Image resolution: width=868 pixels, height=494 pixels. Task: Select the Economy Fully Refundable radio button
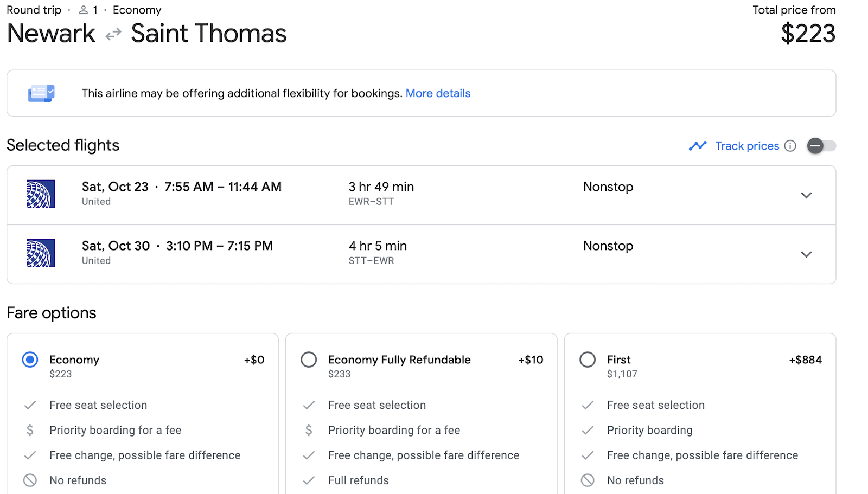pos(309,360)
